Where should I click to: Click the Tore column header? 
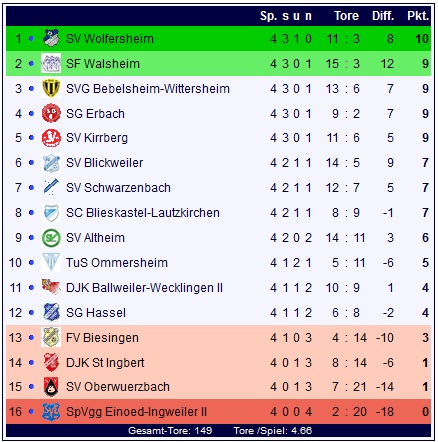pos(346,16)
